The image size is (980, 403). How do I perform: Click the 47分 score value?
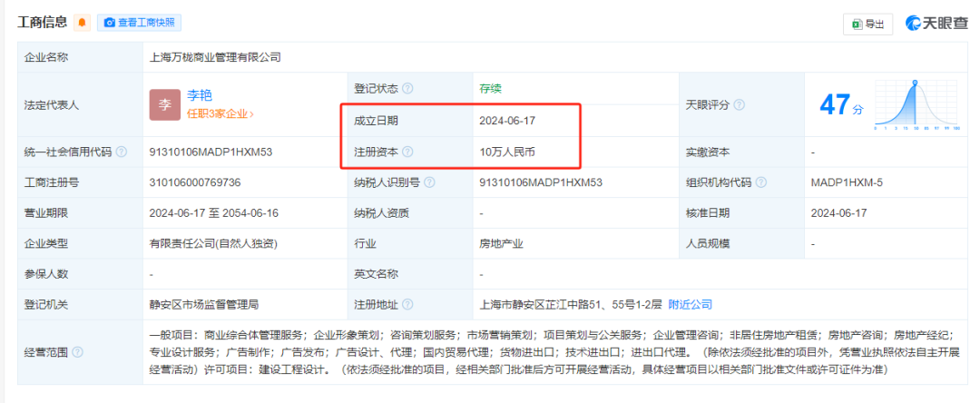[841, 105]
